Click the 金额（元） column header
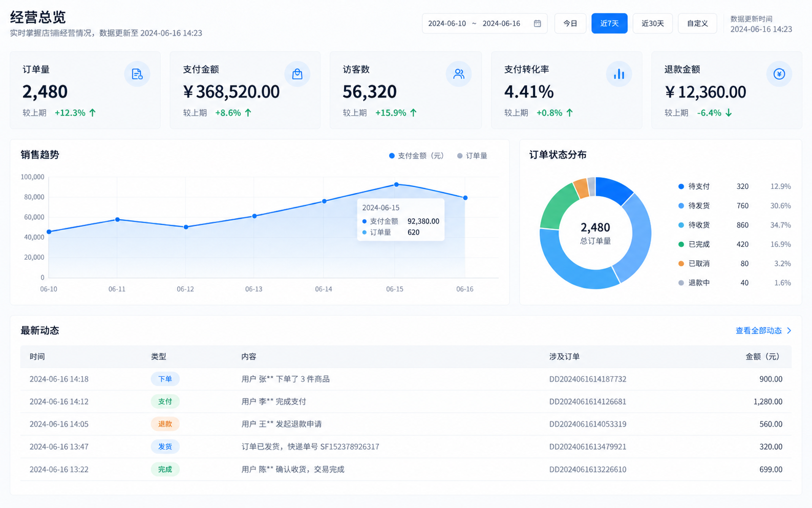This screenshot has height=508, width=812. tap(762, 357)
